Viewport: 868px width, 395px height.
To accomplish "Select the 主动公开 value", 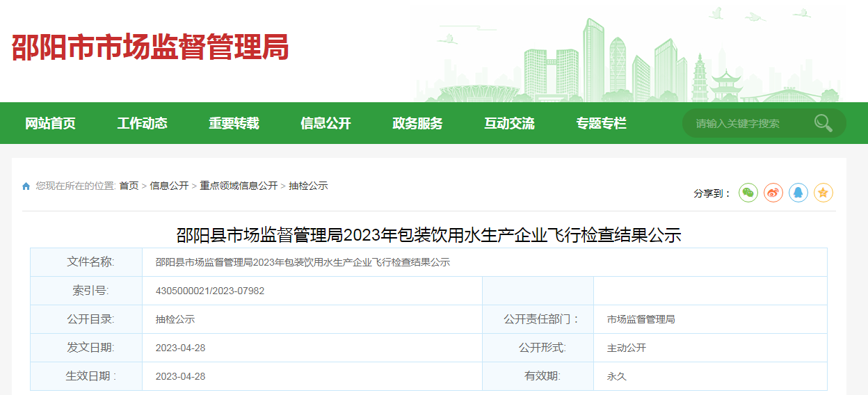I will tap(626, 348).
